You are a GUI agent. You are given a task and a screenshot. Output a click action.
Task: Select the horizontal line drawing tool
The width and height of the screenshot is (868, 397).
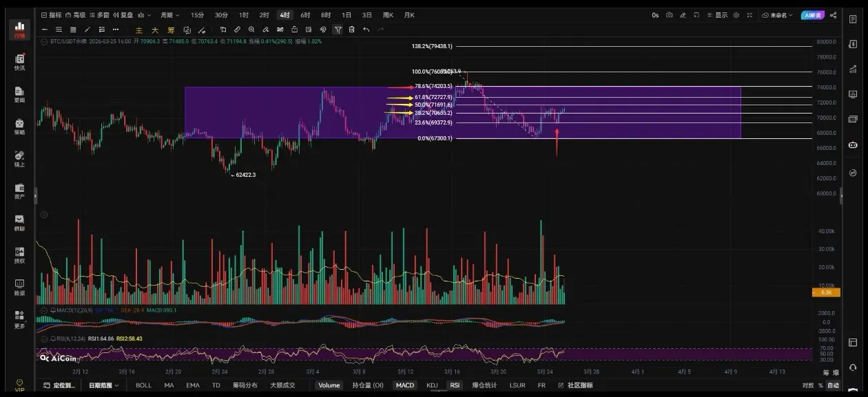(45, 30)
